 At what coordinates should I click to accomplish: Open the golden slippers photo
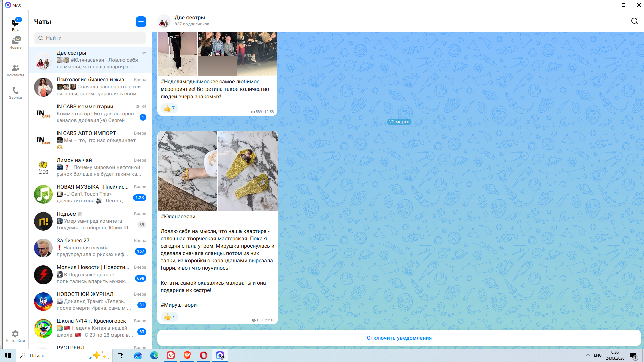coord(248,171)
